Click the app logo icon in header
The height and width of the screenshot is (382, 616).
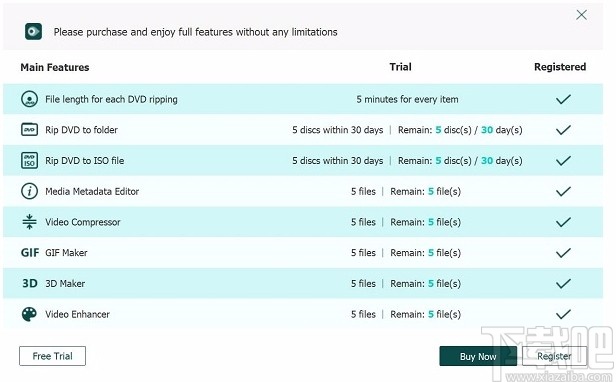point(33,31)
